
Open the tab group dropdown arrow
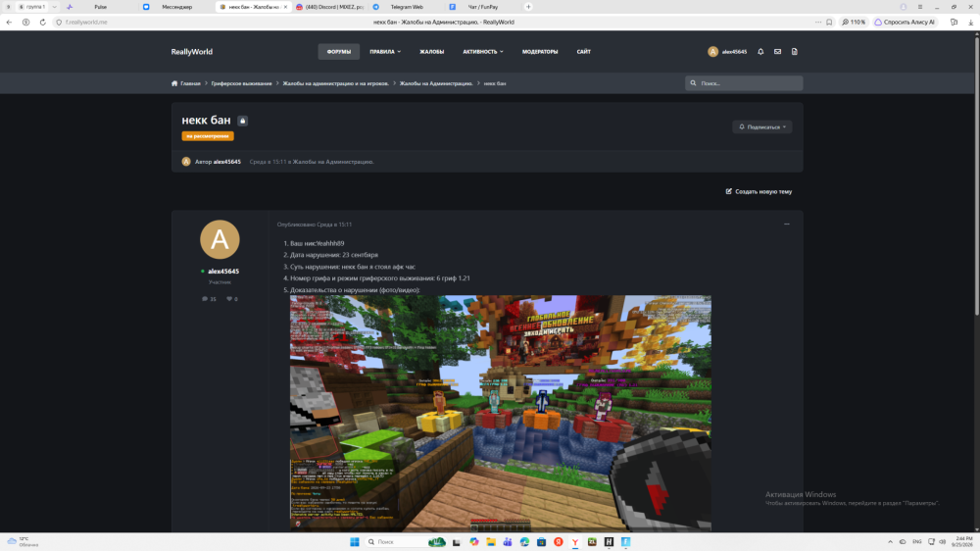pos(54,7)
